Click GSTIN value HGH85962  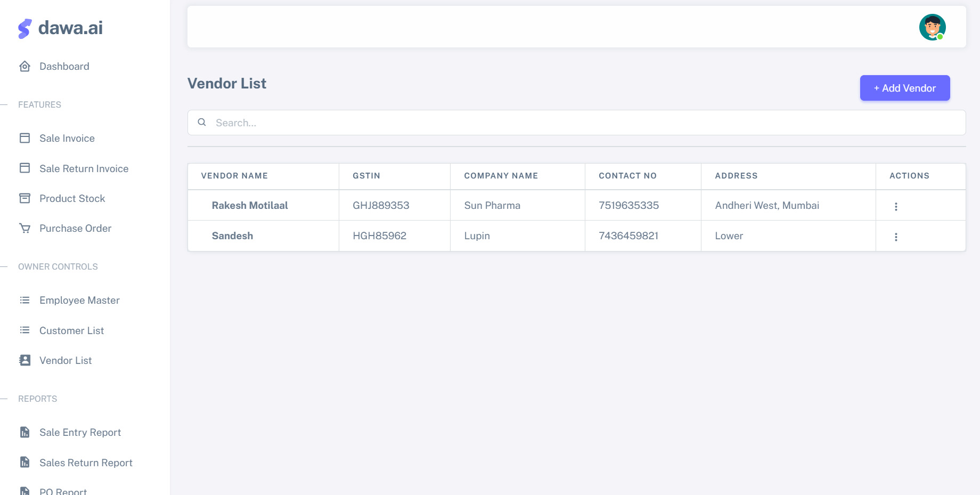coord(380,236)
